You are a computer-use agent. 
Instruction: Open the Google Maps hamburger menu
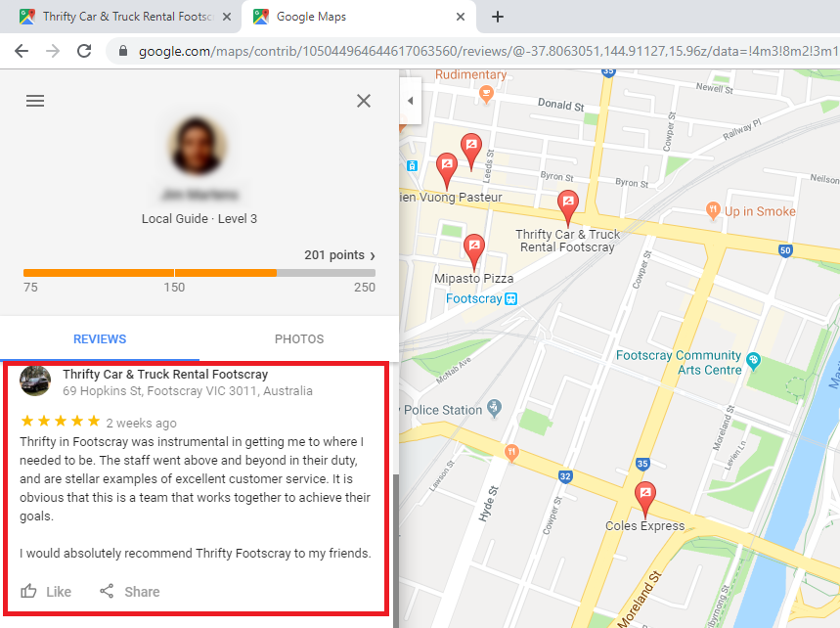(x=35, y=101)
